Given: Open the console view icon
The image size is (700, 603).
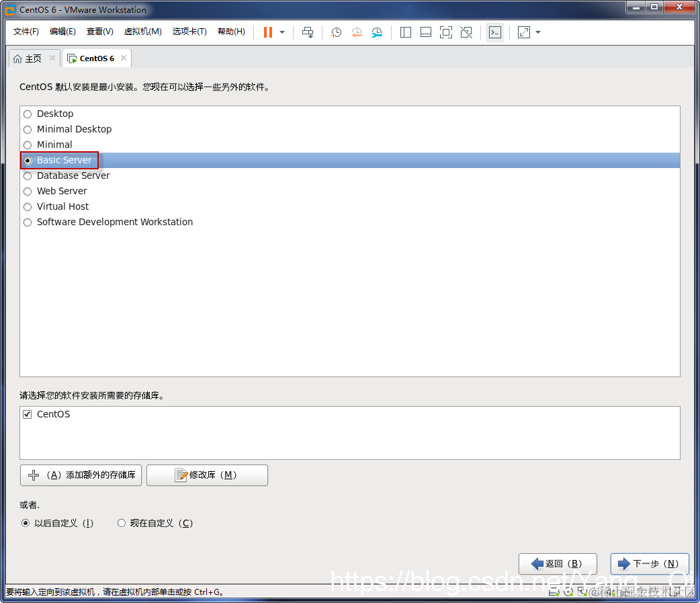Looking at the screenshot, I should [495, 32].
